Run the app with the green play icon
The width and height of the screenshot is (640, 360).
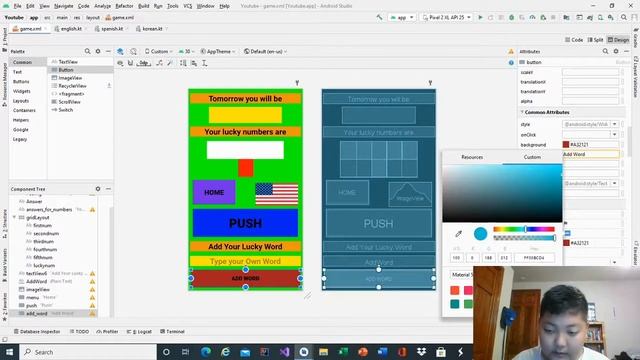(480, 18)
